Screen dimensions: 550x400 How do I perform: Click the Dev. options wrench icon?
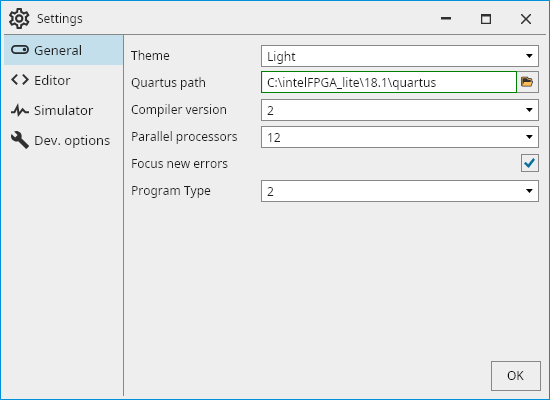[x=20, y=140]
